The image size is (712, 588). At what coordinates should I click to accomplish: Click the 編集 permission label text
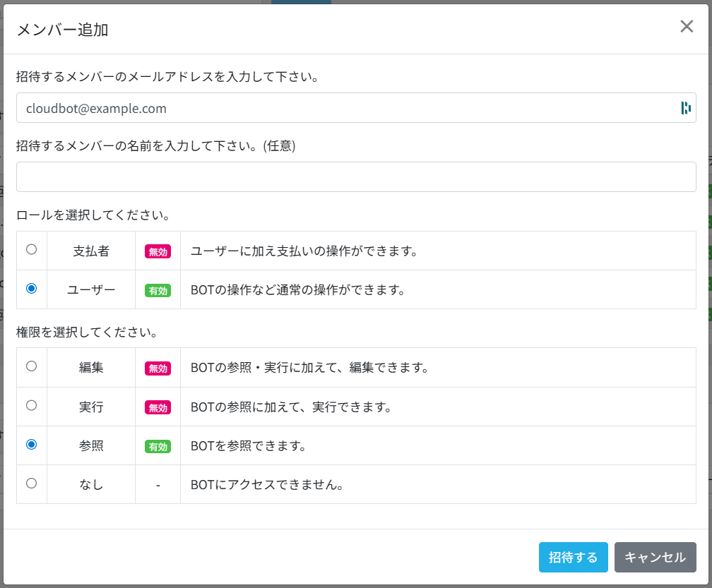pyautogui.click(x=91, y=368)
